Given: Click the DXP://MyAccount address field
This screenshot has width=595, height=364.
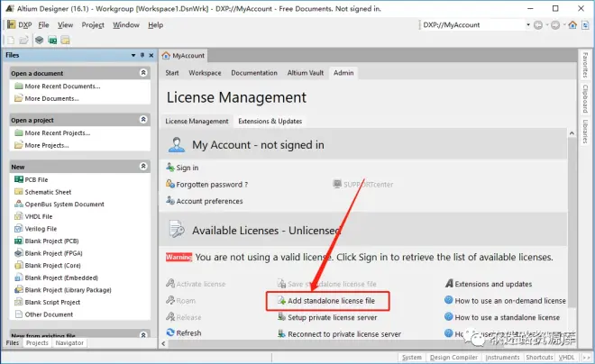Looking at the screenshot, I should (x=472, y=24).
